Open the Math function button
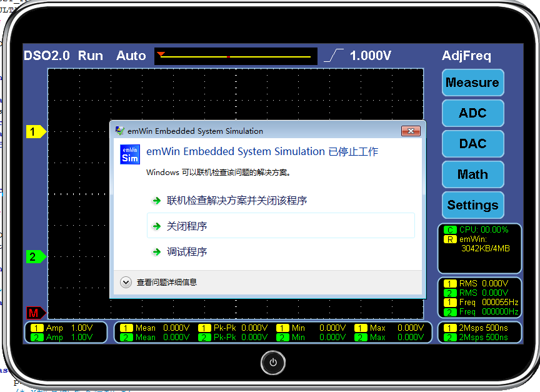The height and width of the screenshot is (392, 540). pyautogui.click(x=473, y=174)
